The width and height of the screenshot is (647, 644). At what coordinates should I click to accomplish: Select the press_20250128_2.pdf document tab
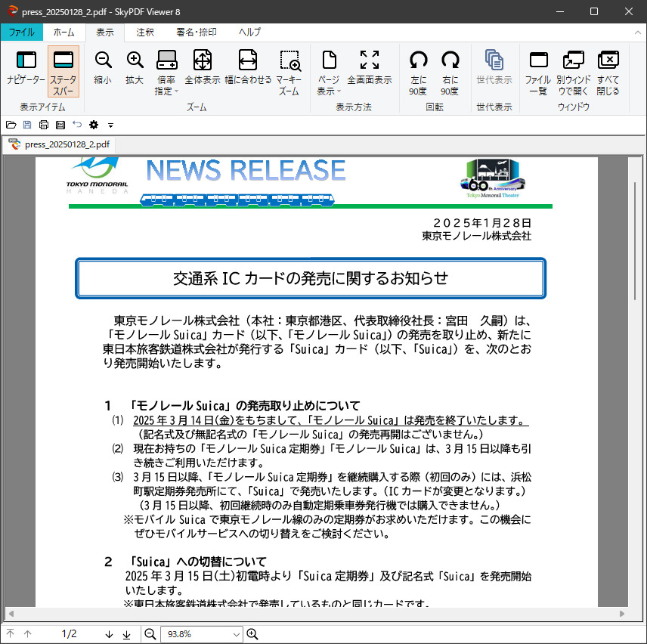click(x=60, y=144)
